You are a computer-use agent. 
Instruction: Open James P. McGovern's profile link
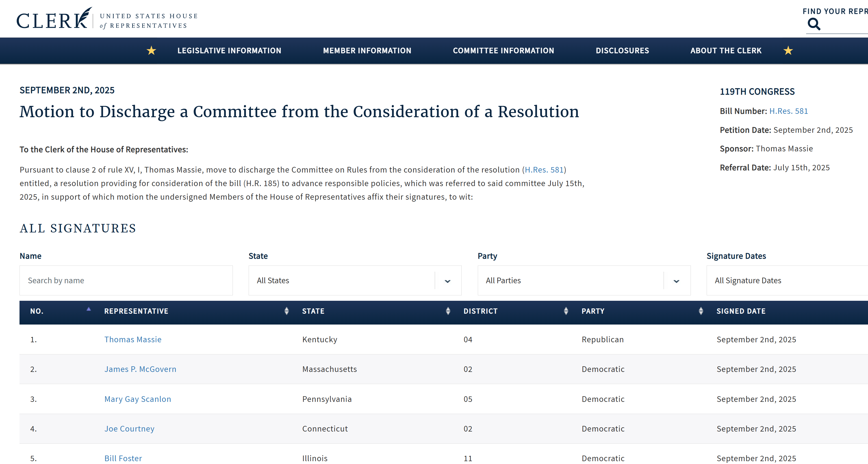tap(140, 369)
